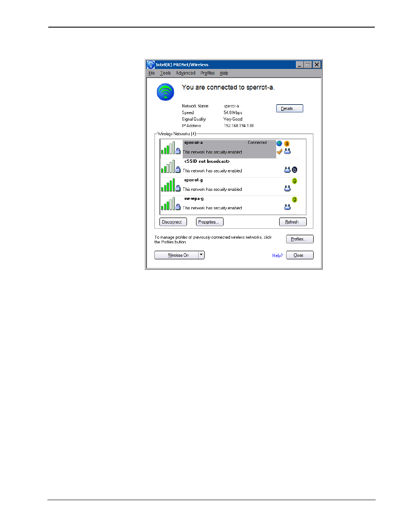This screenshot has width=411, height=532.
Task: Click the PROSet/Wireless title bar app icon
Action: coord(150,65)
